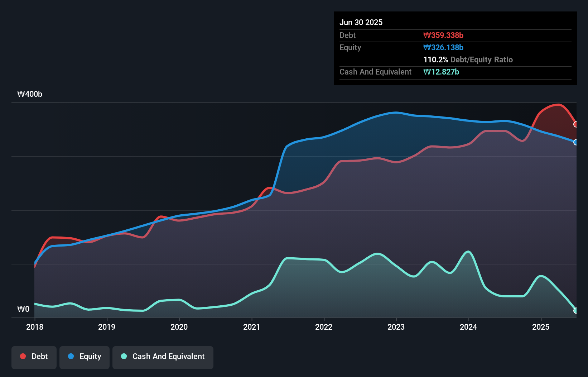This screenshot has height=377, width=588.
Task: Select the 2025 x-axis label
Action: click(x=541, y=327)
